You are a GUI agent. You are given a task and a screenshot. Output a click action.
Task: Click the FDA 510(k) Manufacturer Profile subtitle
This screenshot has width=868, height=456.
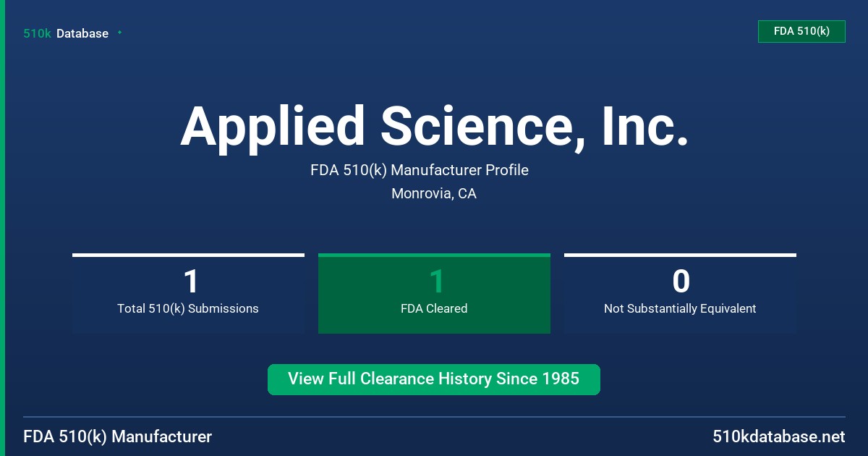click(x=420, y=170)
